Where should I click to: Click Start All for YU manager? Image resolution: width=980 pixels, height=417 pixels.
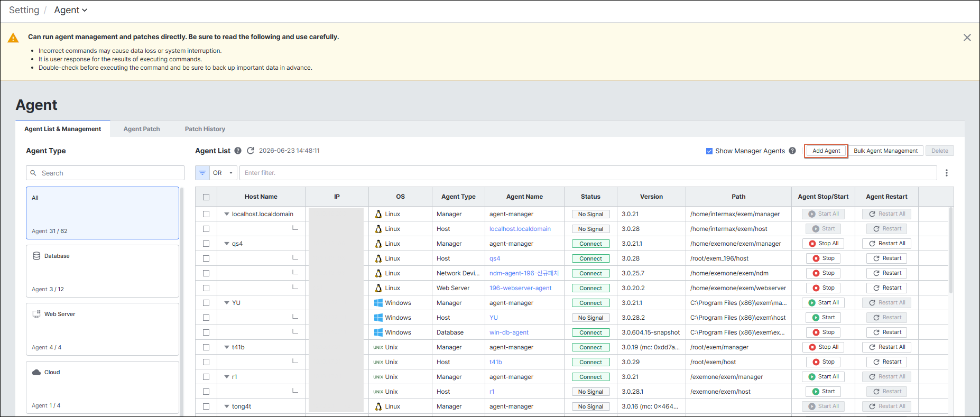pos(824,303)
